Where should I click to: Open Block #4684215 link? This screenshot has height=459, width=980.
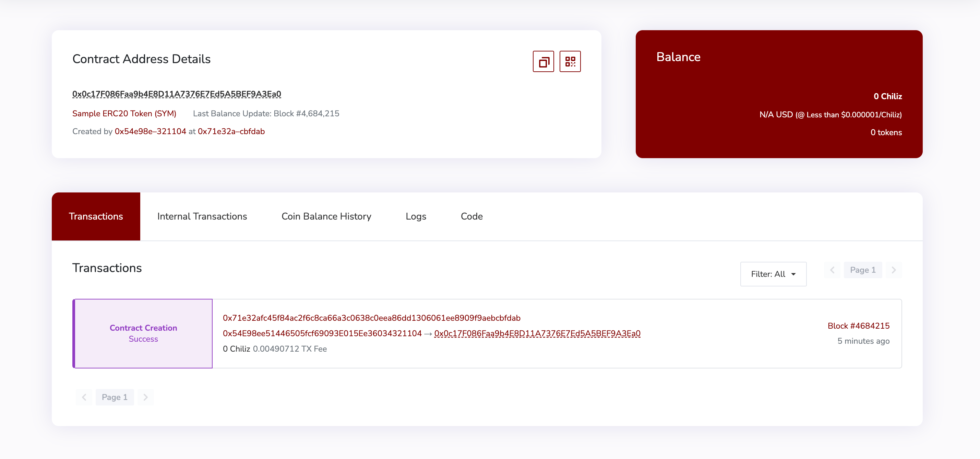tap(858, 326)
